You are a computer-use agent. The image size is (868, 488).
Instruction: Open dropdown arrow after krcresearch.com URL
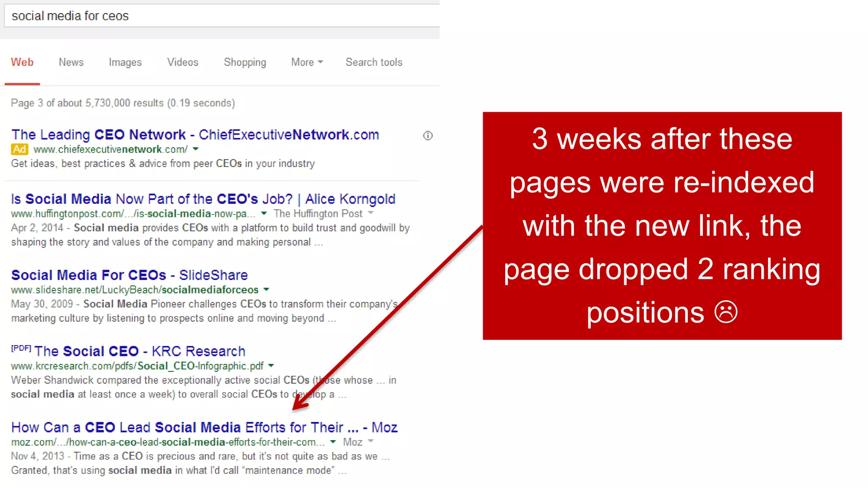coord(271,366)
